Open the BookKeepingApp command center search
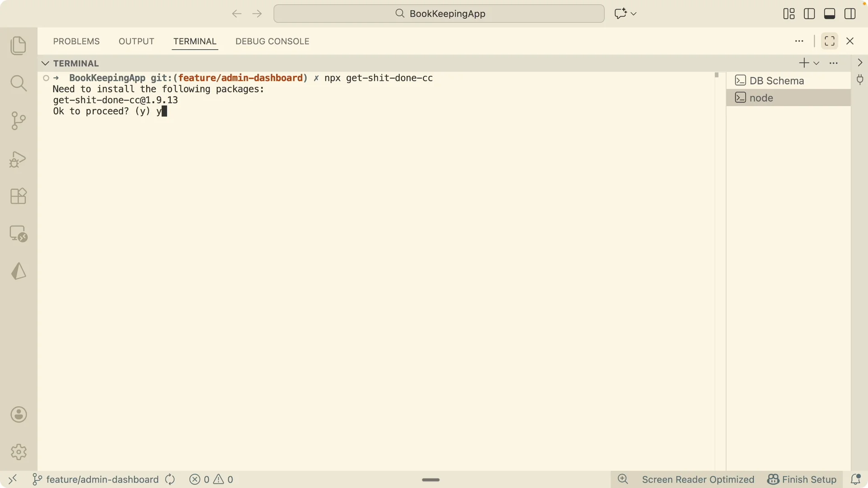The height and width of the screenshot is (488, 868). (439, 14)
